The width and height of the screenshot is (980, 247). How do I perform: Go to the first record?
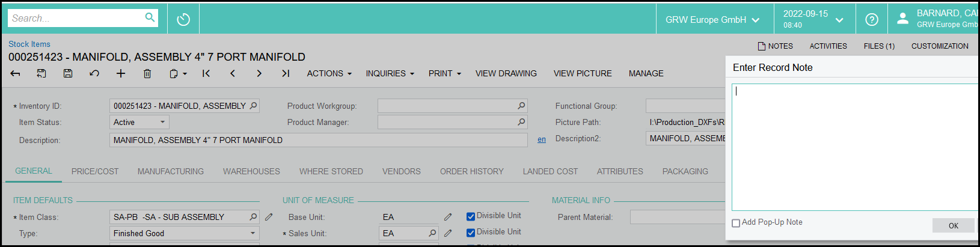pos(206,73)
